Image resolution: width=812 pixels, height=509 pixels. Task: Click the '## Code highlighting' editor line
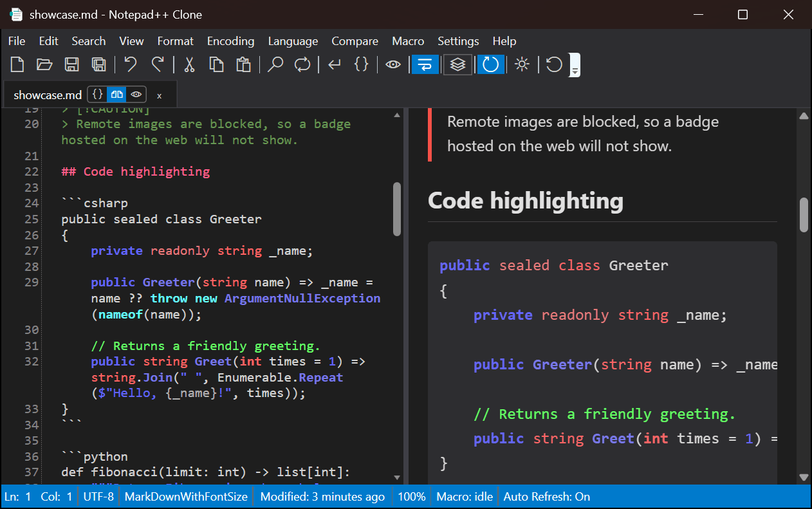coord(136,171)
